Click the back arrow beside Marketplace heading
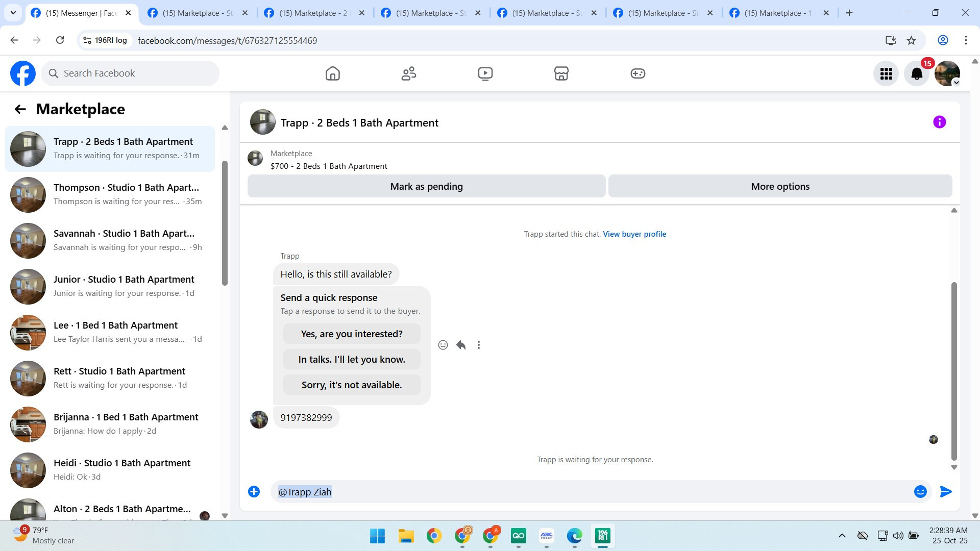980x551 pixels. tap(20, 109)
